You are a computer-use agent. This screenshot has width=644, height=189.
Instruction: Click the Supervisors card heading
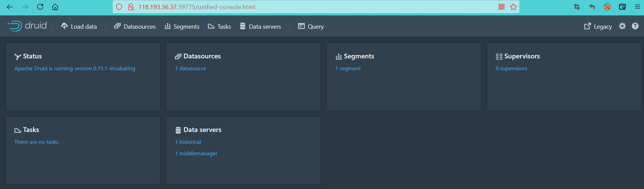point(522,56)
